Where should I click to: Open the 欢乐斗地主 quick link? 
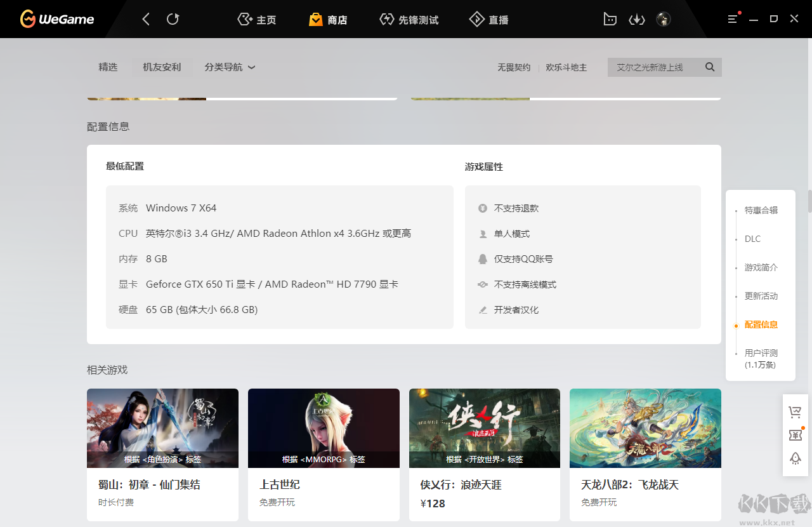(x=566, y=67)
